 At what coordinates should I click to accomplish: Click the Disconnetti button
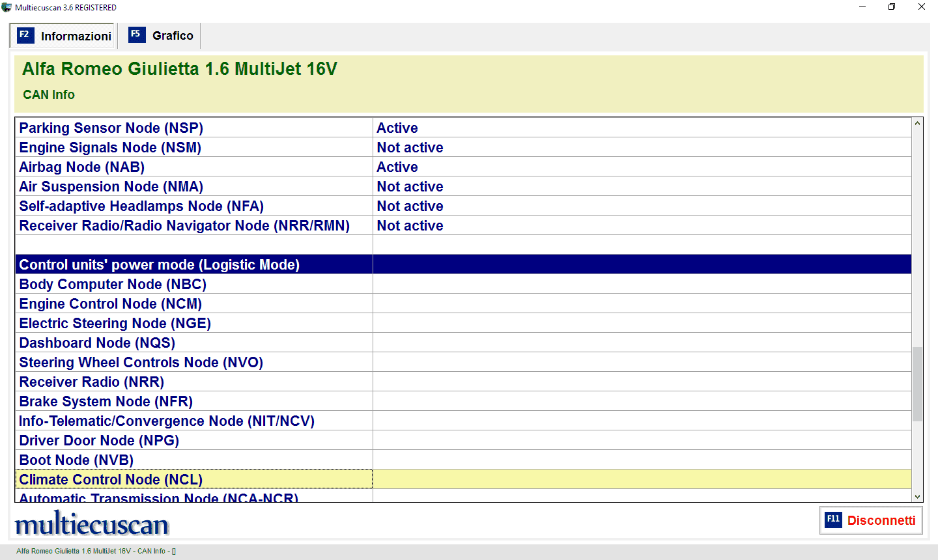pos(871,520)
